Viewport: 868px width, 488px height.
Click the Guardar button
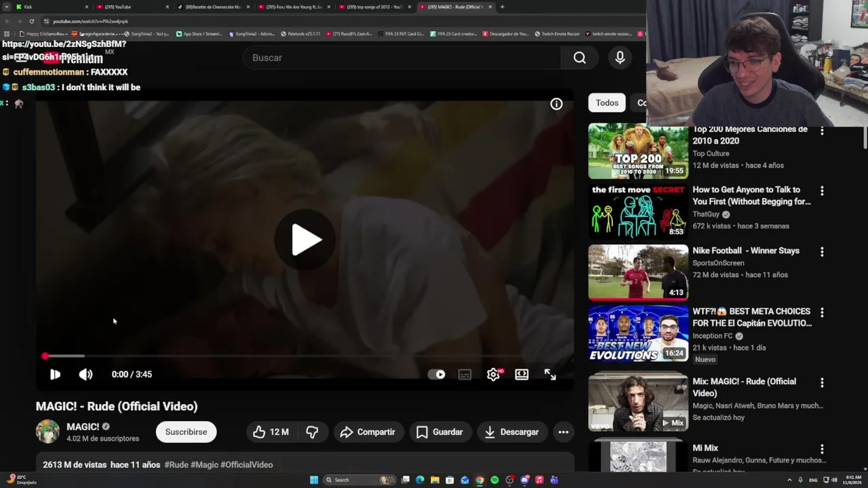[x=439, y=432]
